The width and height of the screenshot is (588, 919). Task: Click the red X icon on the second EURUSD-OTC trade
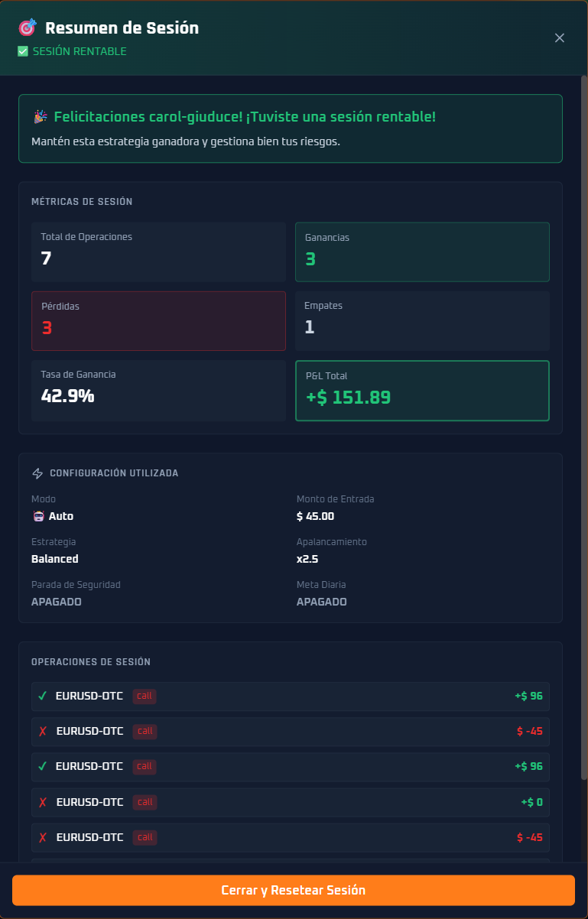coord(43,731)
